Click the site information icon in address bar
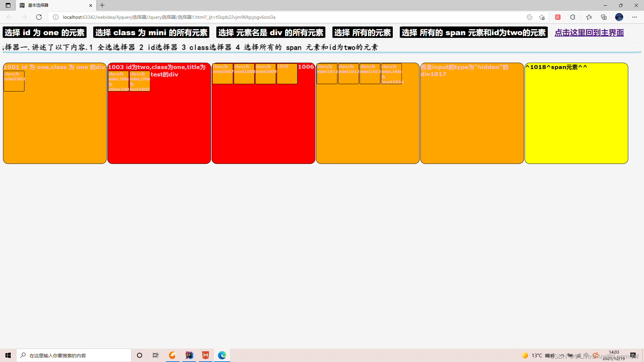The width and height of the screenshot is (644, 362). (x=56, y=17)
